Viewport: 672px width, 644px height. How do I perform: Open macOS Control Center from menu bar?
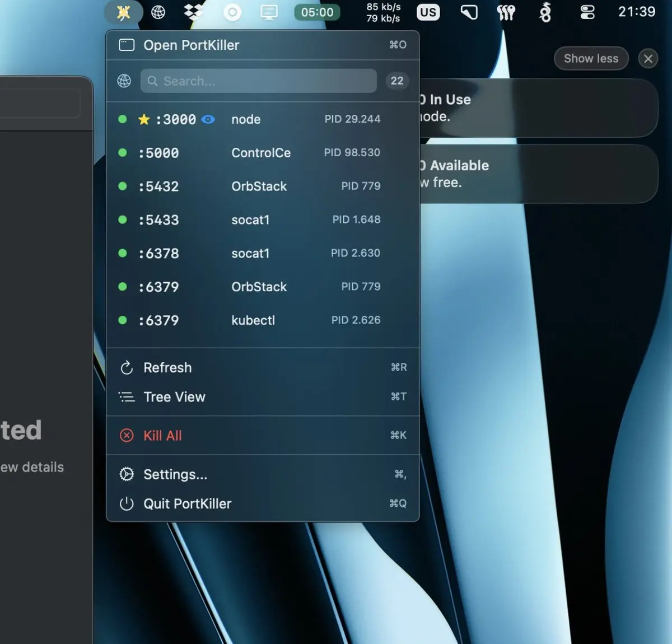587,12
